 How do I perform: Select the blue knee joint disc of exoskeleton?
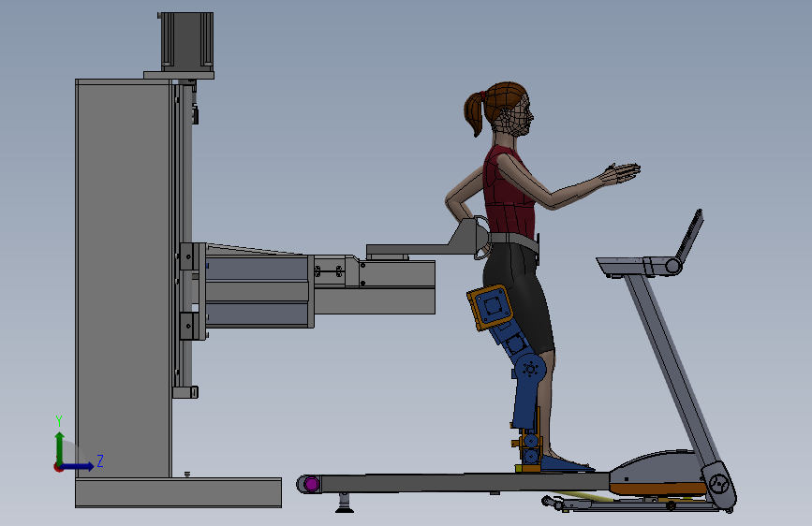(x=530, y=369)
